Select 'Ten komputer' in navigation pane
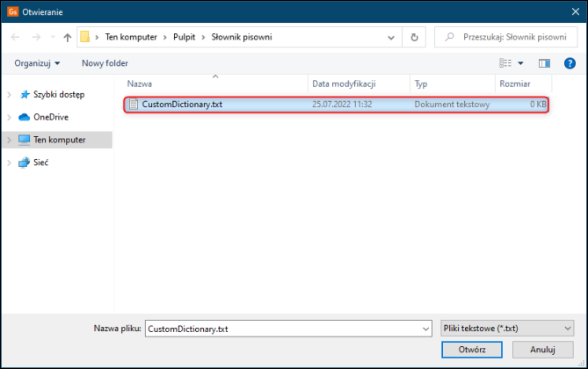This screenshot has width=588, height=369. 59,140
